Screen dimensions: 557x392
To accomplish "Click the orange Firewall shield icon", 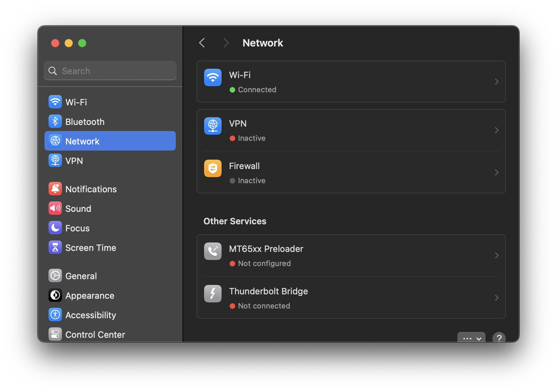I will pyautogui.click(x=213, y=168).
